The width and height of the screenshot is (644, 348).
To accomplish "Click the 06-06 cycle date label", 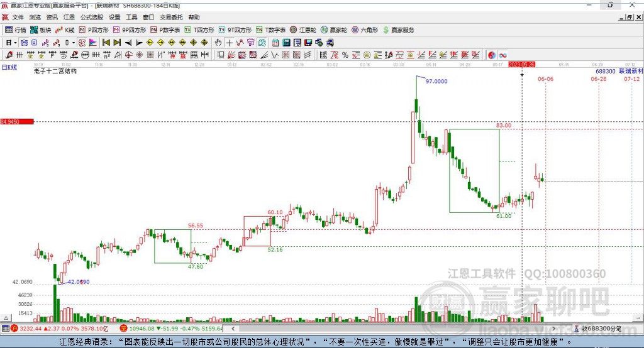I will point(545,79).
